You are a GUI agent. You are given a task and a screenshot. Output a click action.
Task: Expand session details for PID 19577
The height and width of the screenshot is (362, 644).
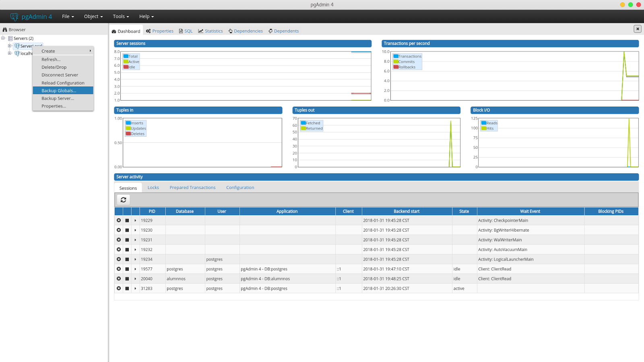click(x=135, y=269)
